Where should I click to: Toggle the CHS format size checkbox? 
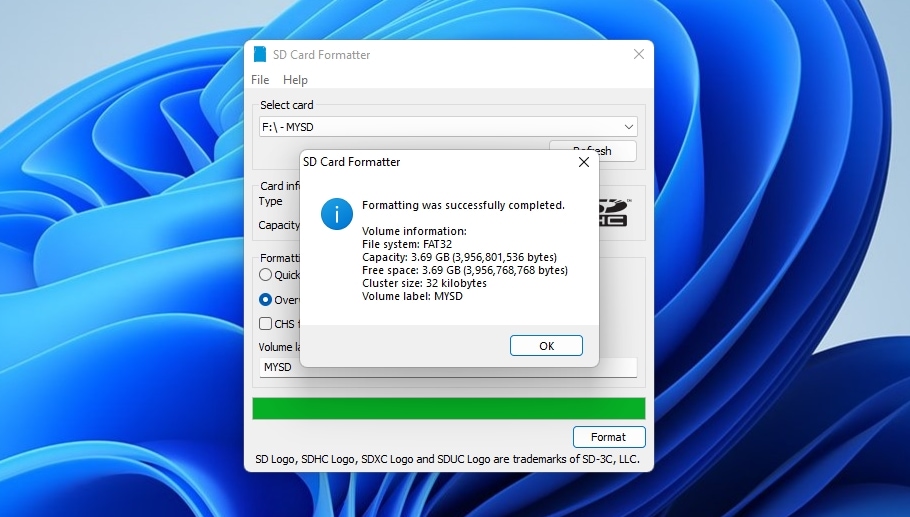click(265, 323)
